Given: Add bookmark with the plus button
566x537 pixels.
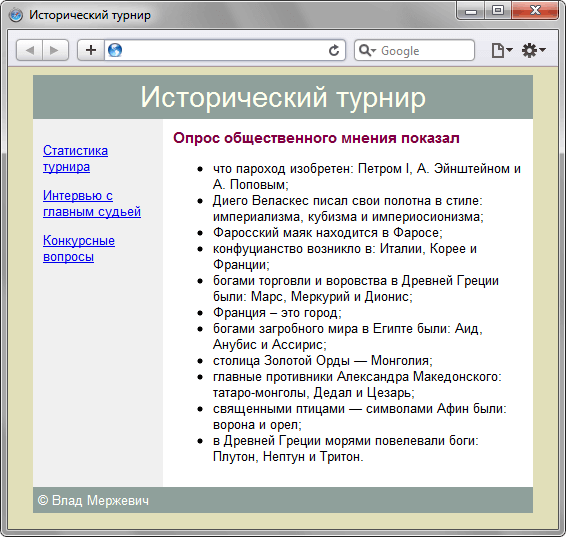Looking at the screenshot, I should (91, 50).
